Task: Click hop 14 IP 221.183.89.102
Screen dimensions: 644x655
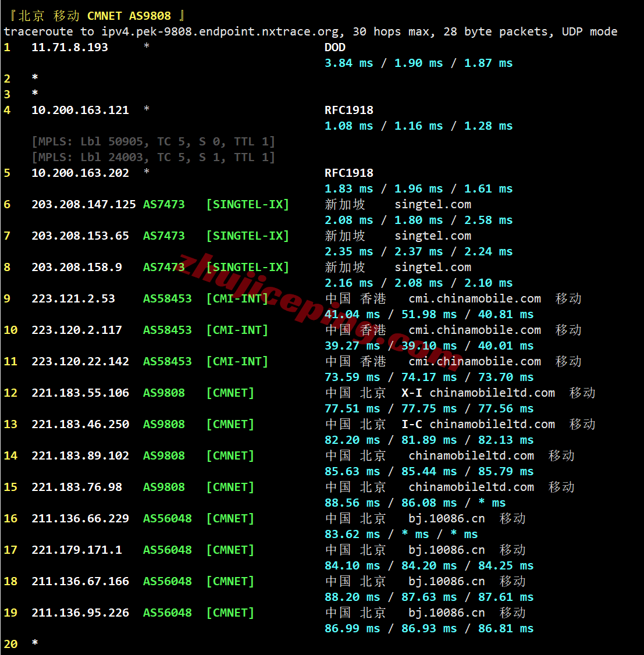Action: (80, 455)
